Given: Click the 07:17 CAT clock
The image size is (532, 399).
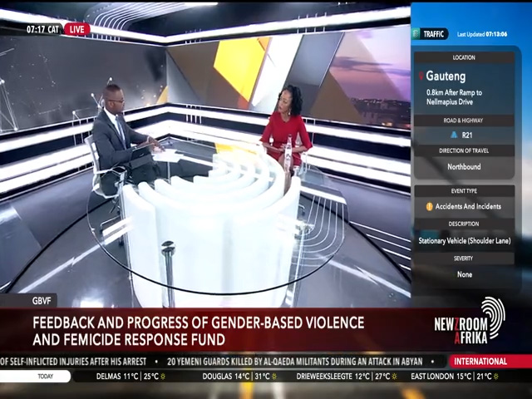Looking at the screenshot, I should [42, 30].
